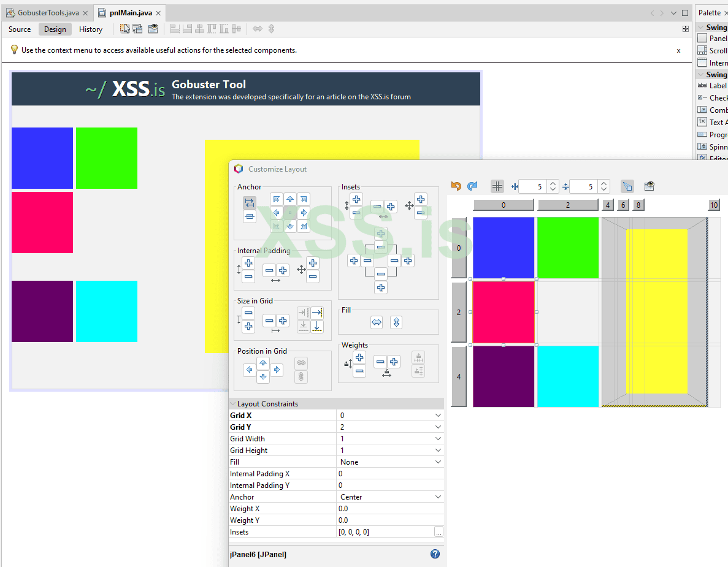728x567 pixels.
Task: Open Anchor constraint dropdown
Action: click(x=438, y=497)
